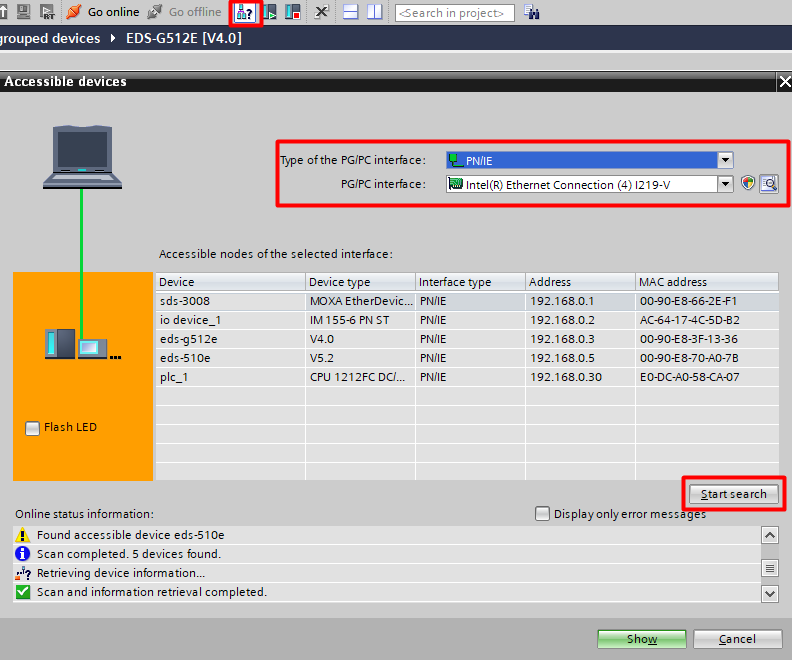Click MOXA EtherDevic... device type cell
This screenshot has height=660, width=792.
361,301
